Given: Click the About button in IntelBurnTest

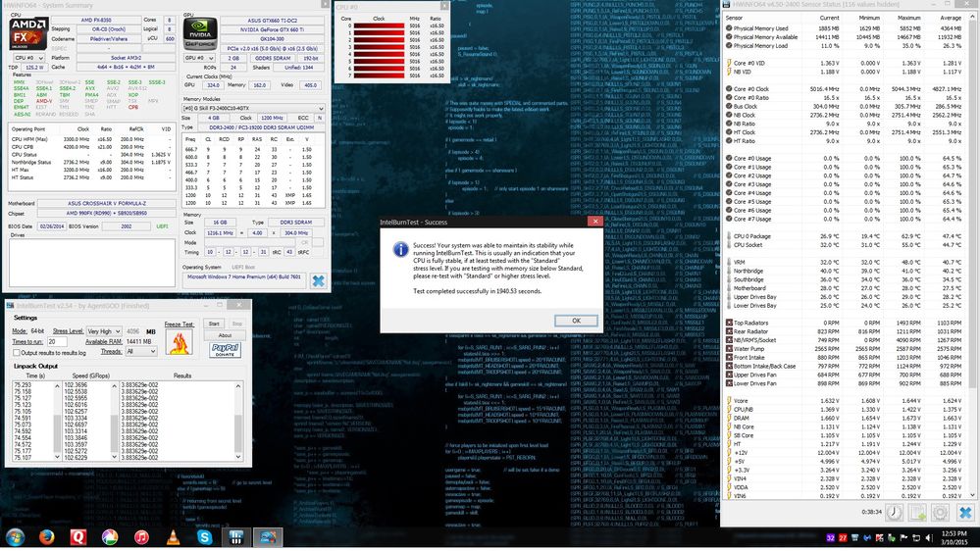Looking at the screenshot, I should tap(225, 335).
